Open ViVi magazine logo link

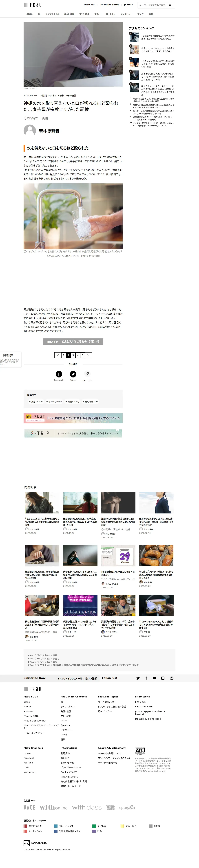point(110,807)
